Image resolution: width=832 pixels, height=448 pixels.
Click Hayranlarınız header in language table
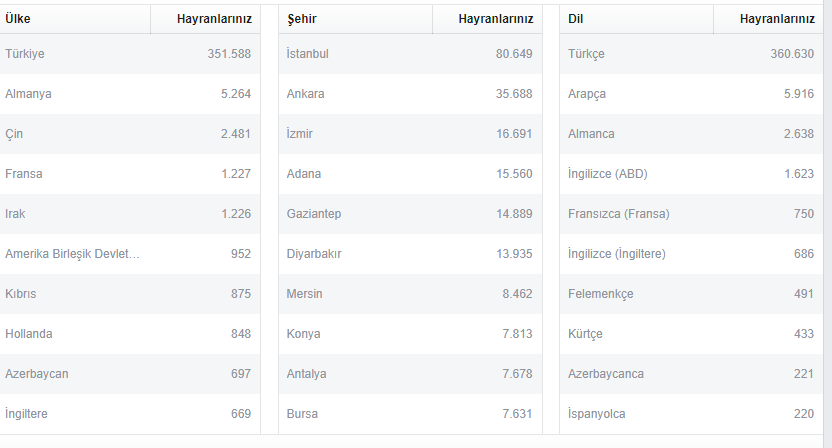[x=768, y=19]
